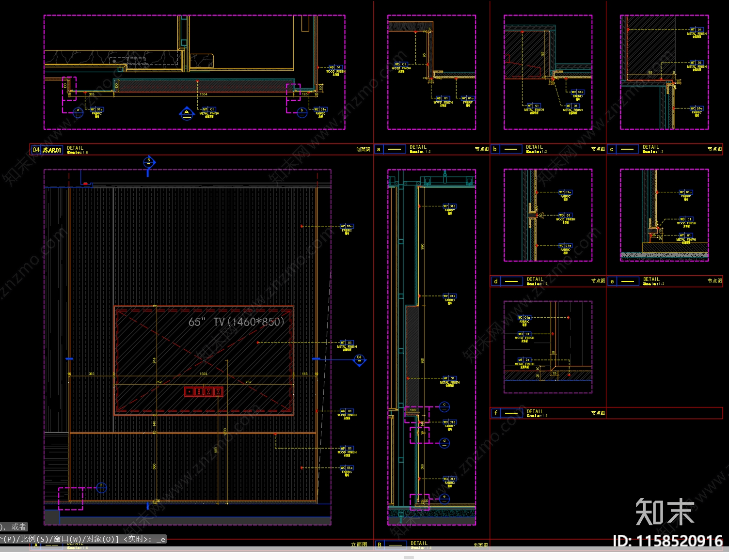Select the WC 01a FABRIC tag in detail b
Image resolution: width=729 pixels, height=560 pixels.
(x=578, y=94)
